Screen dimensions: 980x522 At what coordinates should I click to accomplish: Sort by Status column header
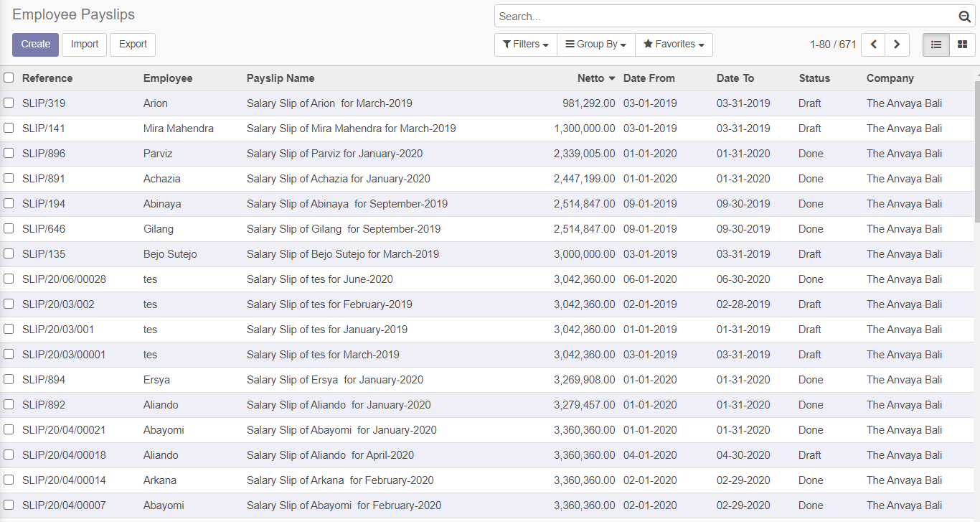click(x=814, y=78)
